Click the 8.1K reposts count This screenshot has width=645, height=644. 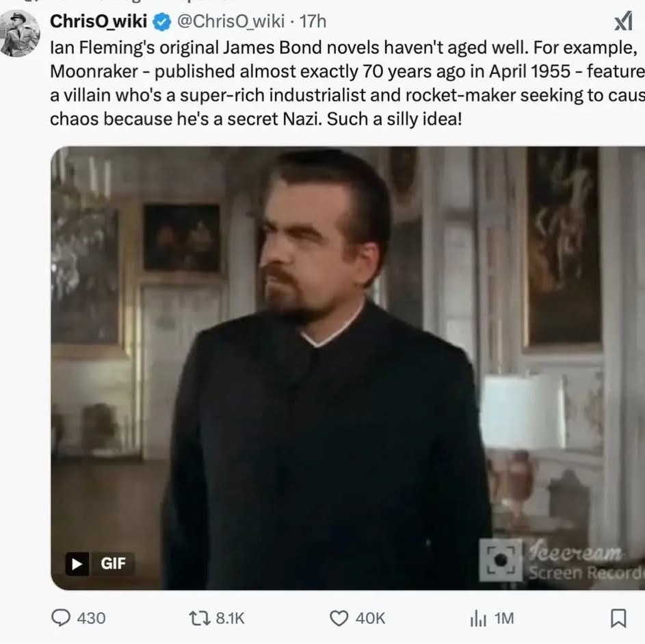click(x=230, y=619)
